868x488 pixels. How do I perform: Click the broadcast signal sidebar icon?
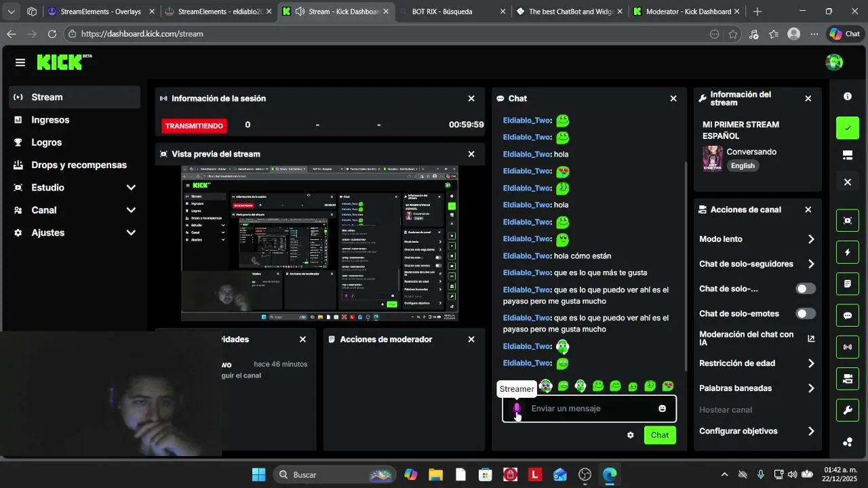[848, 347]
